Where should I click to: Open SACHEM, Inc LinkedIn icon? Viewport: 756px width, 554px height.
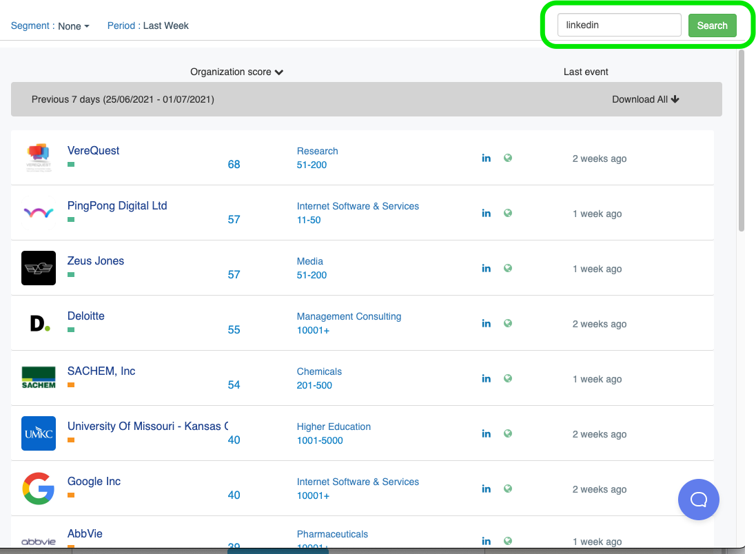coord(486,378)
